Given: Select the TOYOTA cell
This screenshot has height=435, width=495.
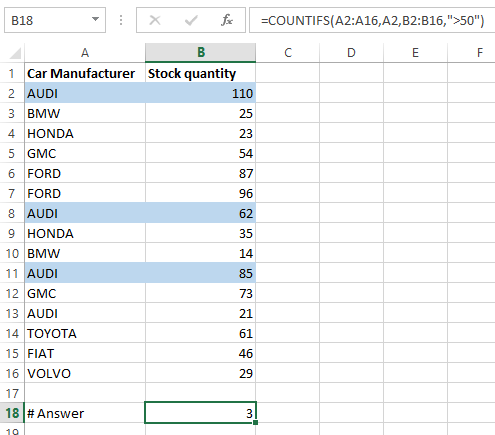Looking at the screenshot, I should (85, 333).
